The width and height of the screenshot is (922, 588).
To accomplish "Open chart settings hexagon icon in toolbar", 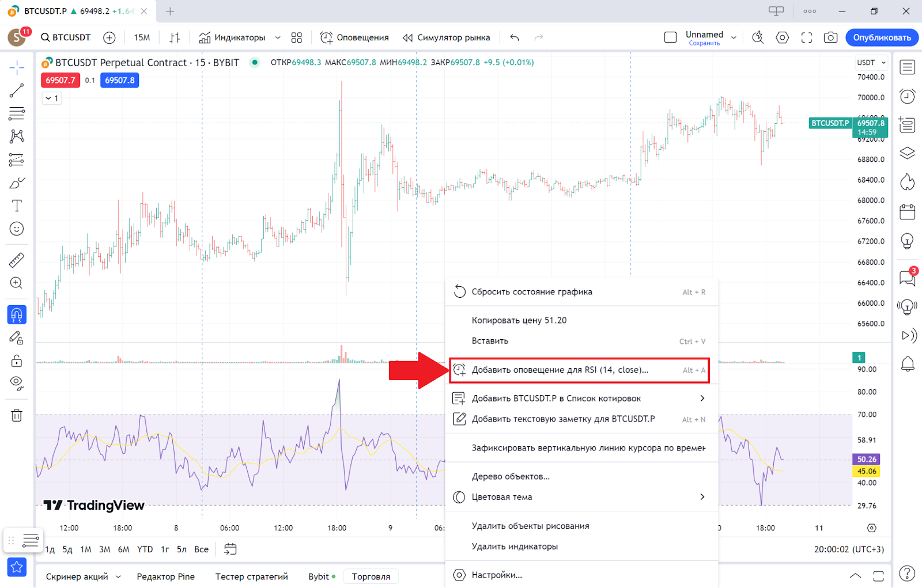I will (x=782, y=37).
